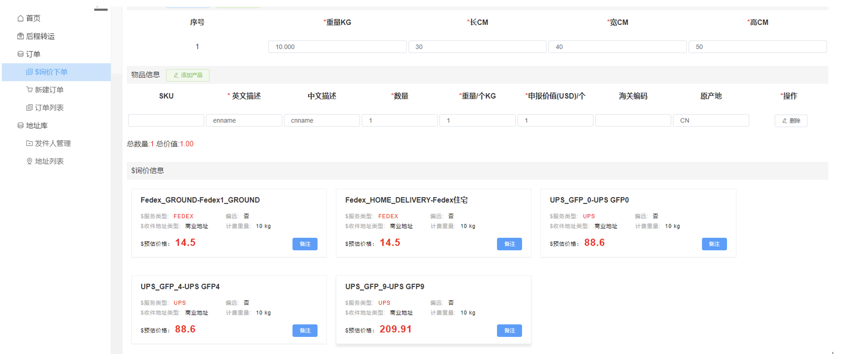Open 订单列表 page
This screenshot has height=354, width=868.
[49, 107]
